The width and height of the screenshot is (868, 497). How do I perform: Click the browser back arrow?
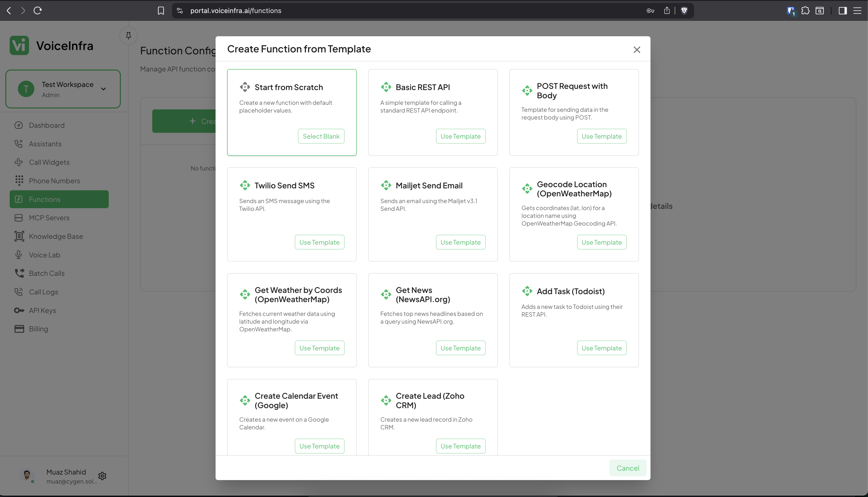click(x=9, y=11)
